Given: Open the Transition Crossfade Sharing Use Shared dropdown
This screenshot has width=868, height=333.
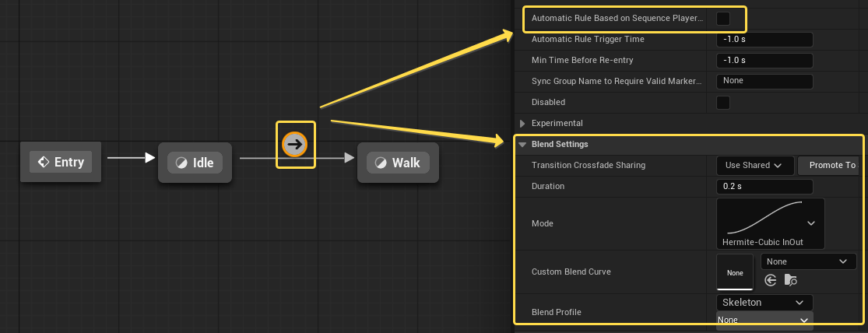Looking at the screenshot, I should 754,165.
